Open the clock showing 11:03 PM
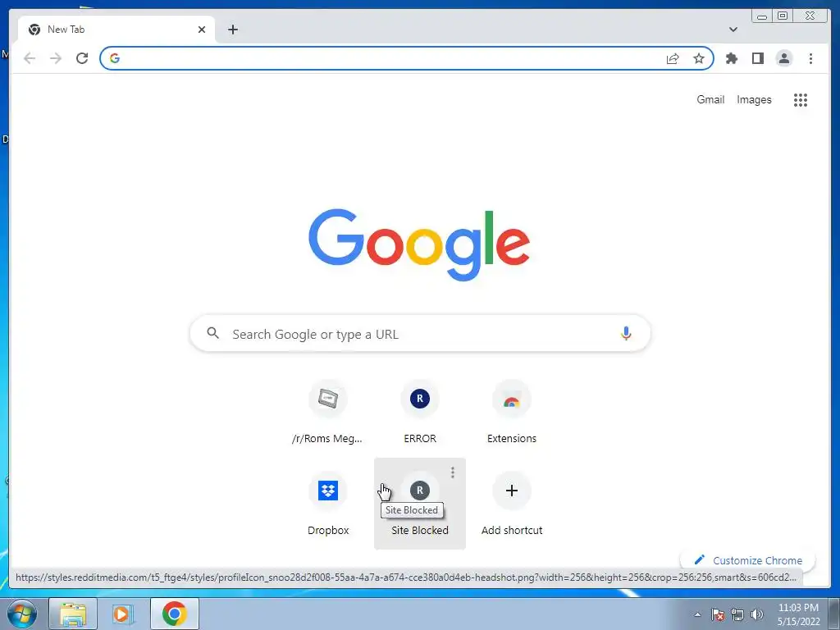Viewport: 840px width, 630px height. pyautogui.click(x=798, y=614)
